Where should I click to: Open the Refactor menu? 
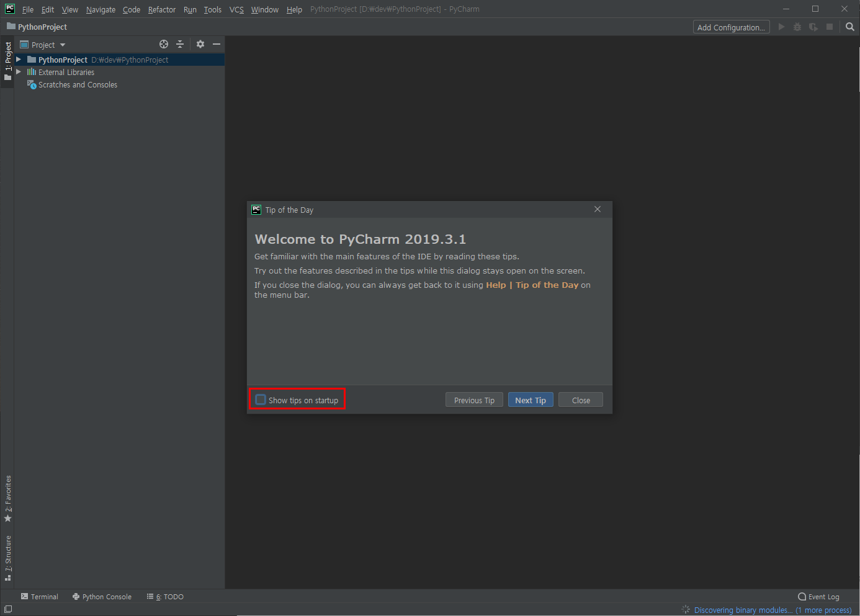tap(162, 9)
